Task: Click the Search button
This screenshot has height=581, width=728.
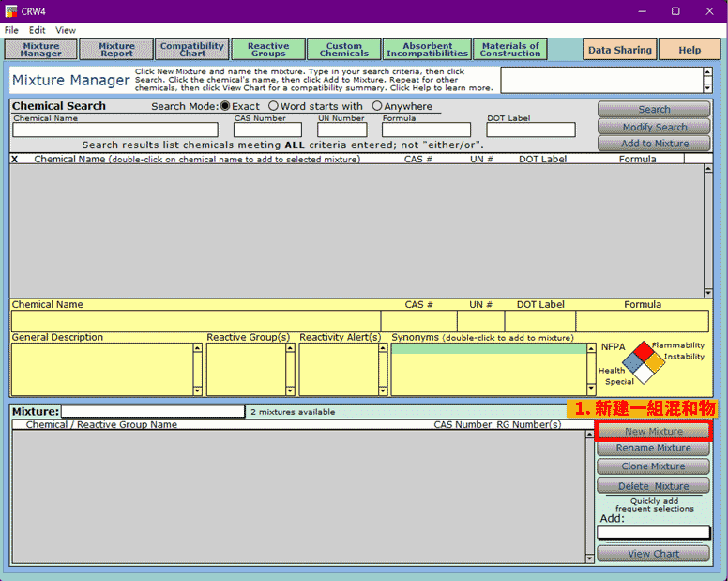Action: pyautogui.click(x=654, y=110)
